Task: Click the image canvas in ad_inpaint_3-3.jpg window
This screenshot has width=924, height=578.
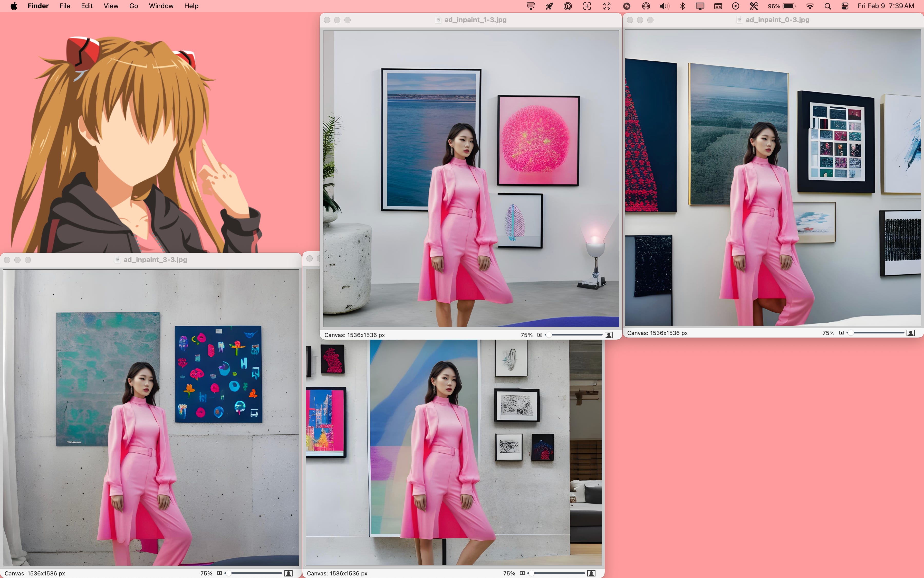Action: [151, 417]
